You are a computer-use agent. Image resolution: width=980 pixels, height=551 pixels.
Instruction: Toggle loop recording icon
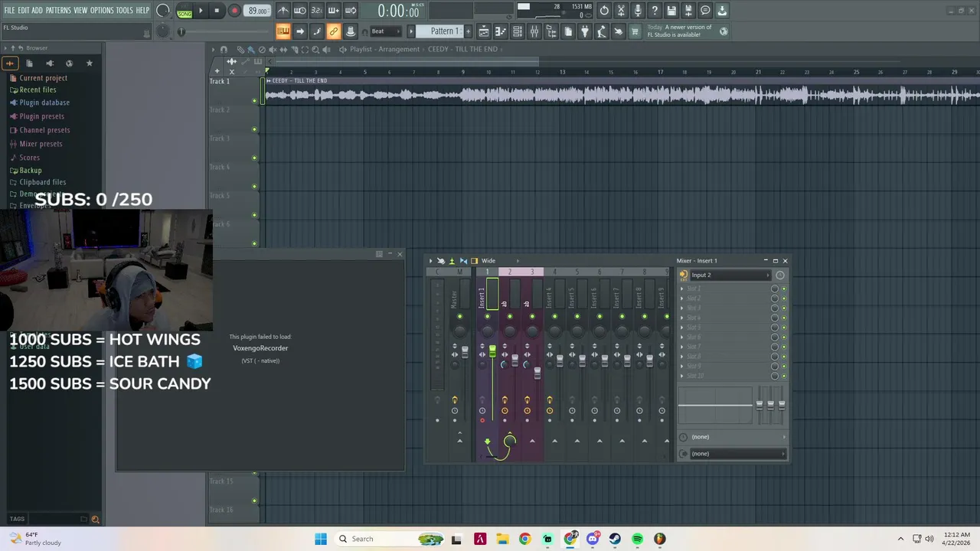tap(351, 11)
